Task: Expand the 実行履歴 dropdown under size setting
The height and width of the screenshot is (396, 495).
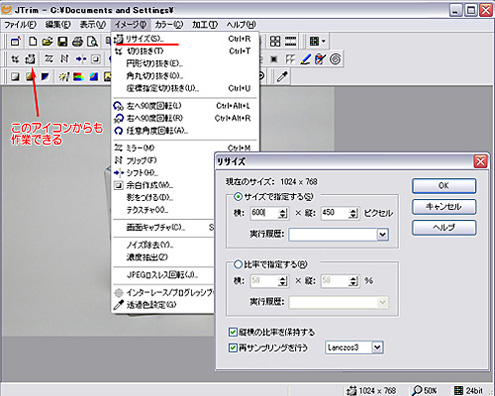Action: [382, 234]
